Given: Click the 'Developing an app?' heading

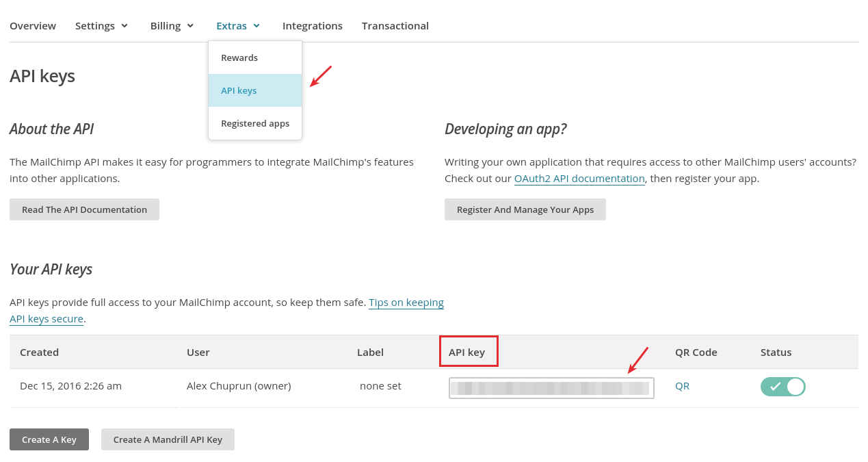Looking at the screenshot, I should click(x=505, y=129).
